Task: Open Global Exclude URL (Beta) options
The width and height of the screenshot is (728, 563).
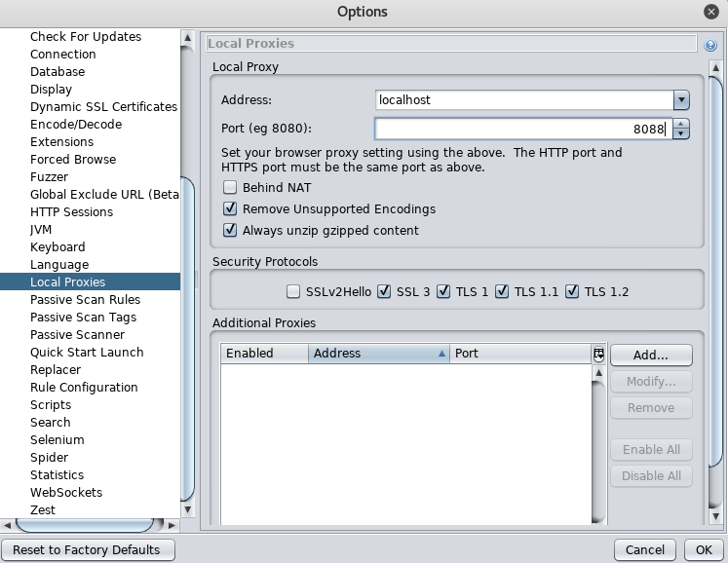Action: click(x=104, y=195)
